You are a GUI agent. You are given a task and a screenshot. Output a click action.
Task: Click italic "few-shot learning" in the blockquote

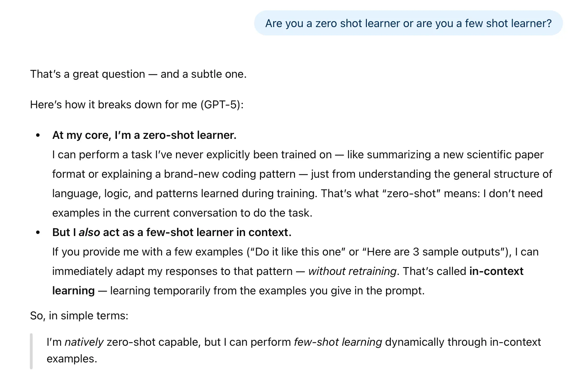pos(338,342)
